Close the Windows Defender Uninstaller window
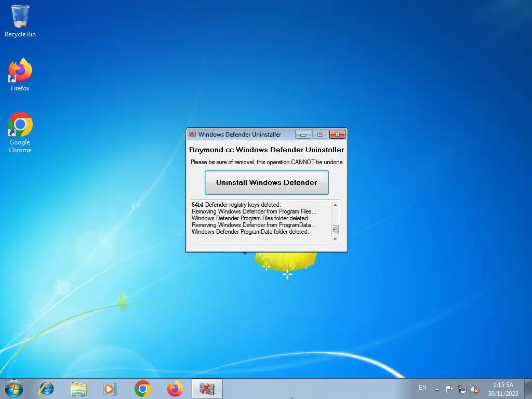The width and height of the screenshot is (532, 399). [x=337, y=135]
